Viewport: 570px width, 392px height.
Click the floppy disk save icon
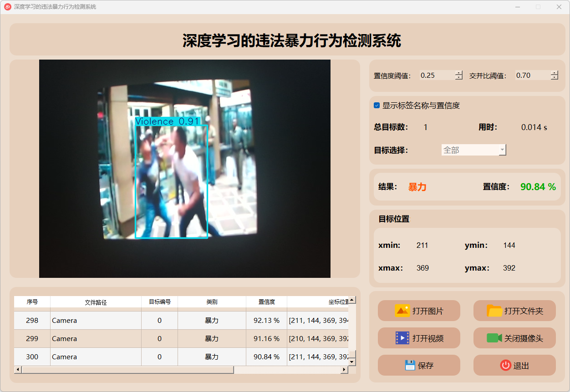pos(410,366)
